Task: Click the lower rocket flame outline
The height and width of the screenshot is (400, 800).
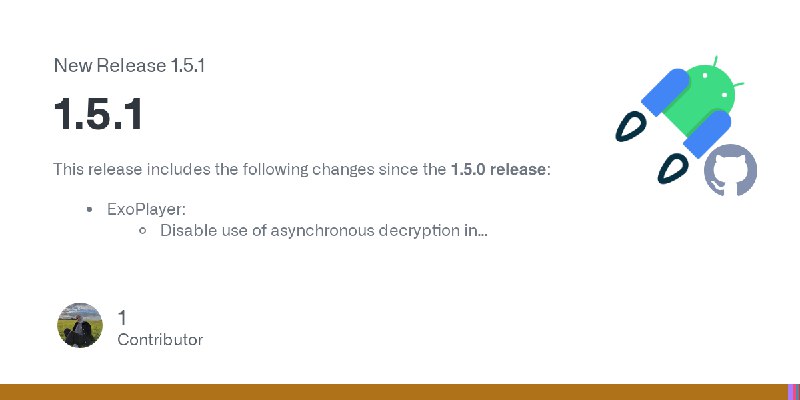Action: tap(672, 168)
